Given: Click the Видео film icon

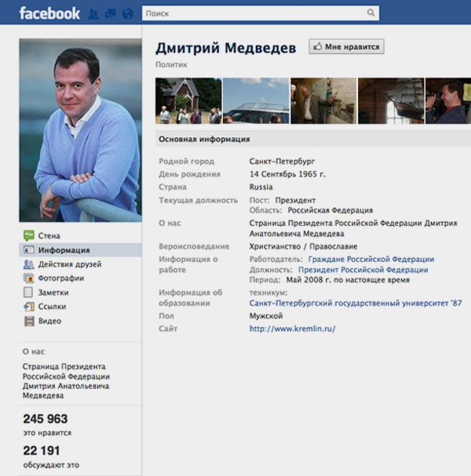Looking at the screenshot, I should pyautogui.click(x=29, y=321).
